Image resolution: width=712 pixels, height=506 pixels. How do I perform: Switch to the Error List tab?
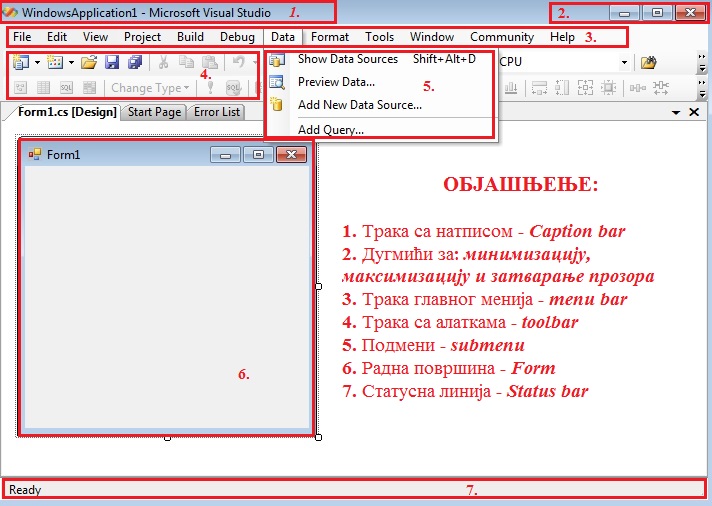point(217,112)
